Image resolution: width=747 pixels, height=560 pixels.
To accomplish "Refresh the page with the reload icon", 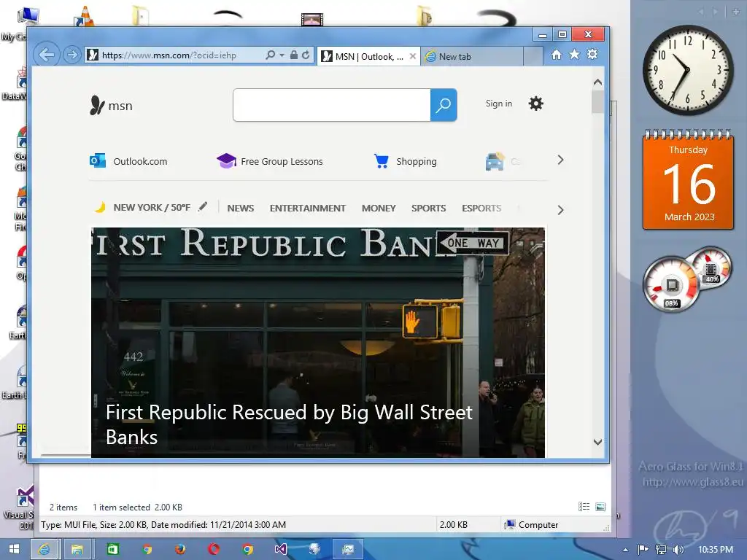I will pos(306,55).
